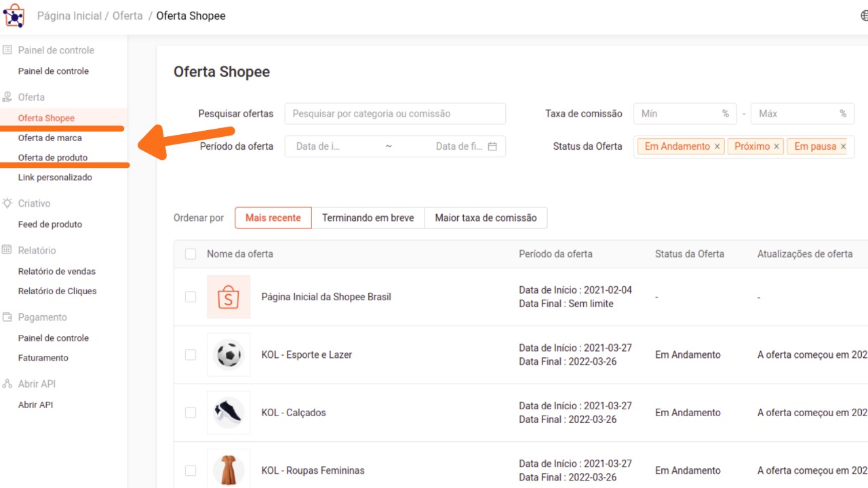Open Painel de controle under control panel section
The width and height of the screenshot is (868, 488).
54,71
